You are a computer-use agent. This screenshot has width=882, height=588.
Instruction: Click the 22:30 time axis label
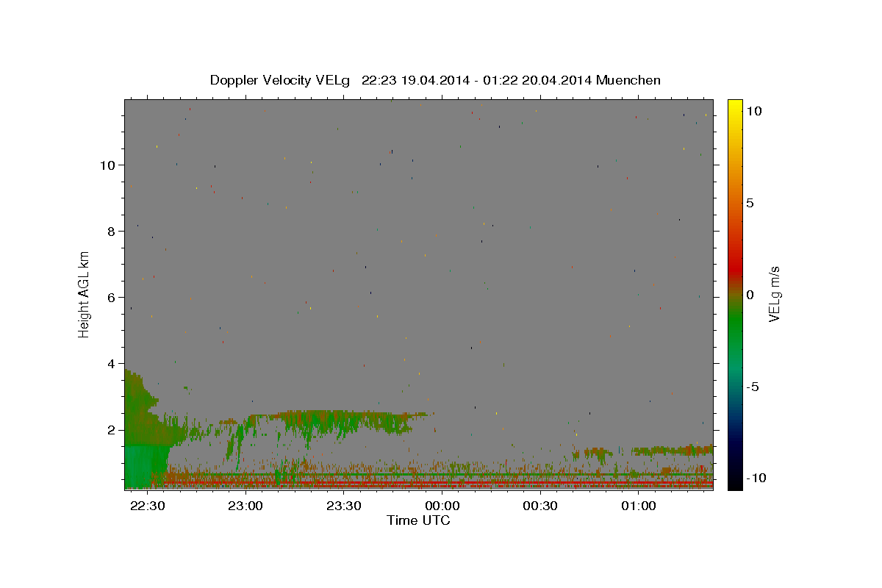pyautogui.click(x=146, y=506)
